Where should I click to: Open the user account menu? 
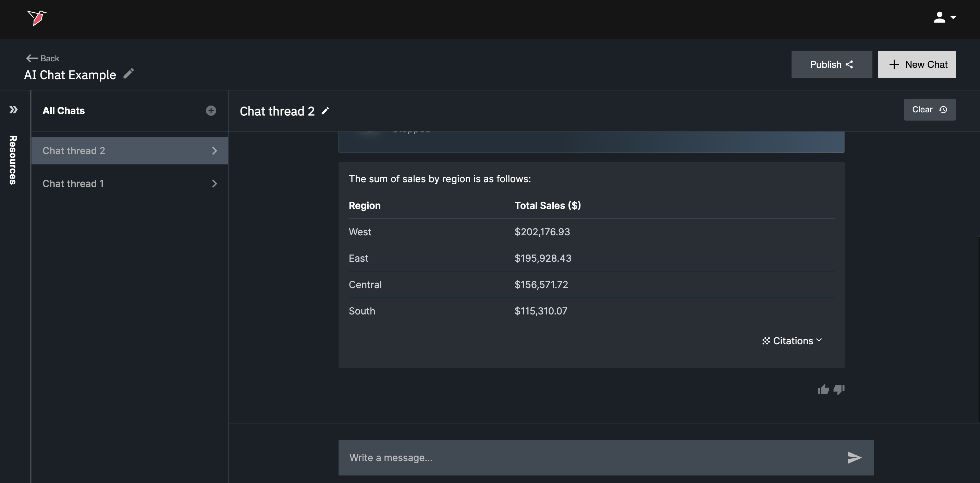tap(945, 17)
